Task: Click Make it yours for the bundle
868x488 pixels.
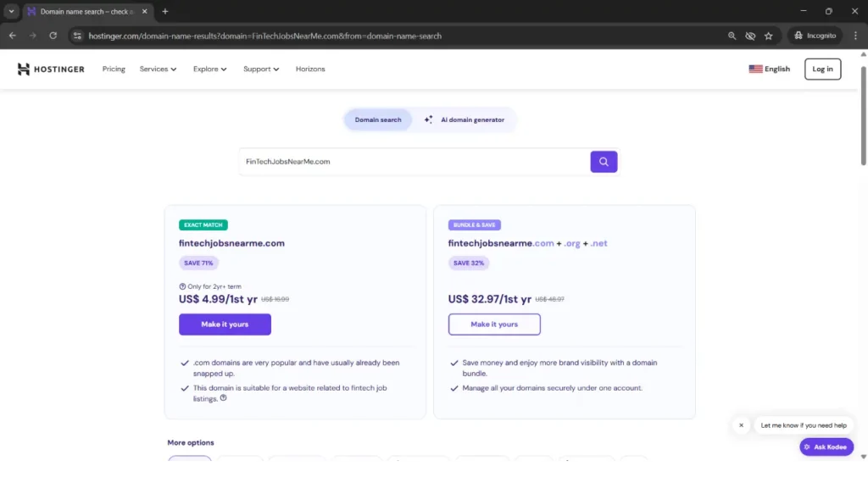Action: 494,324
